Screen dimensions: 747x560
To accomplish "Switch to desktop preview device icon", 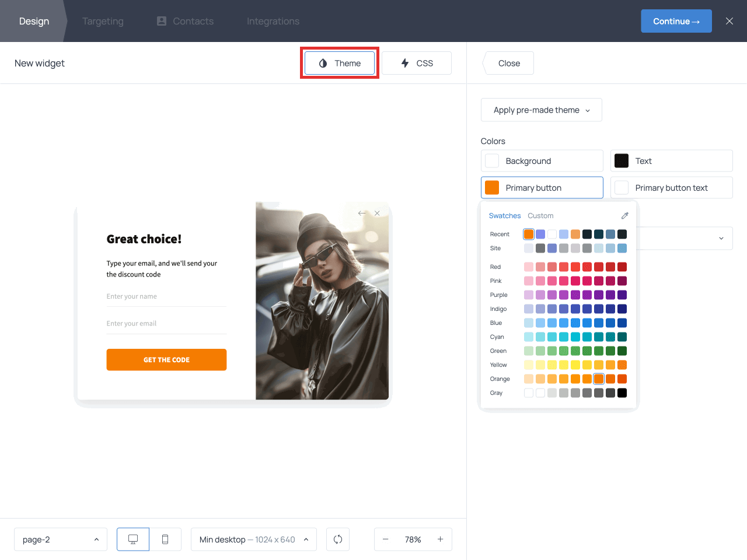I will pos(133,540).
